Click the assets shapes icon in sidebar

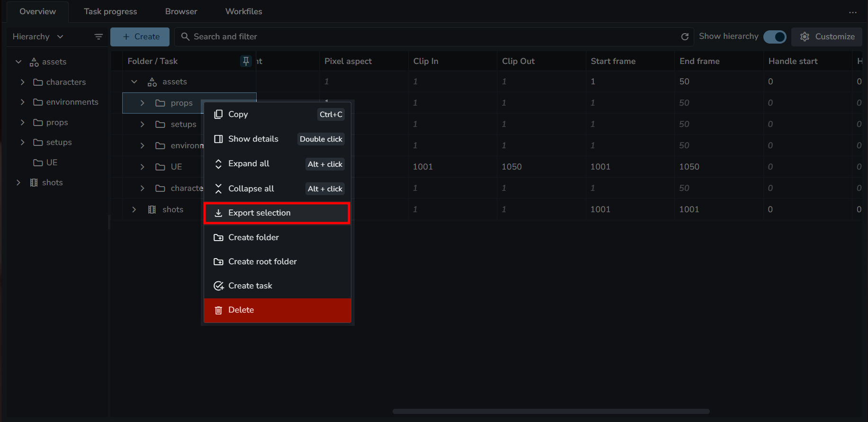34,62
